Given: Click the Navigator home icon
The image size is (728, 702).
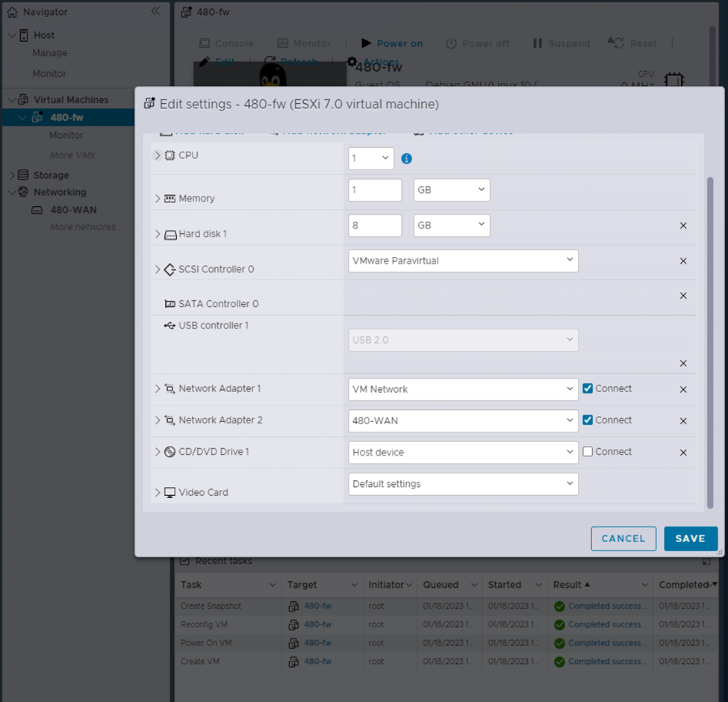Looking at the screenshot, I should (x=12, y=12).
